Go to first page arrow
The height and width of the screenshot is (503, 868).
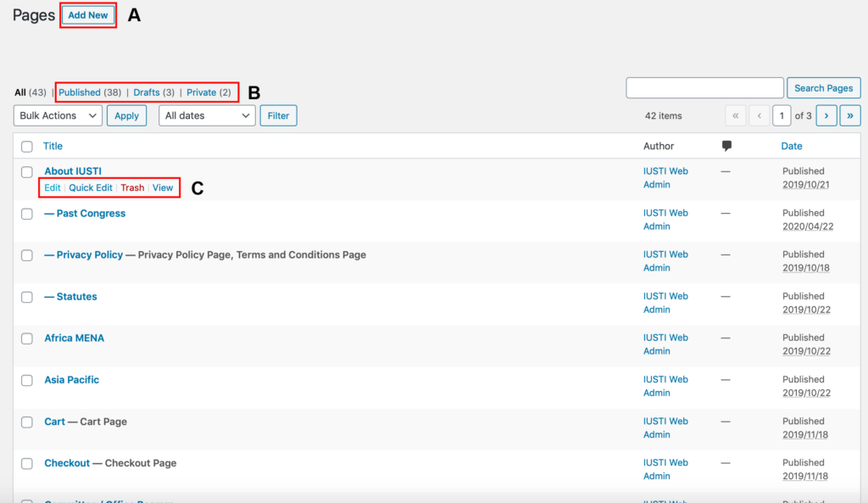735,115
